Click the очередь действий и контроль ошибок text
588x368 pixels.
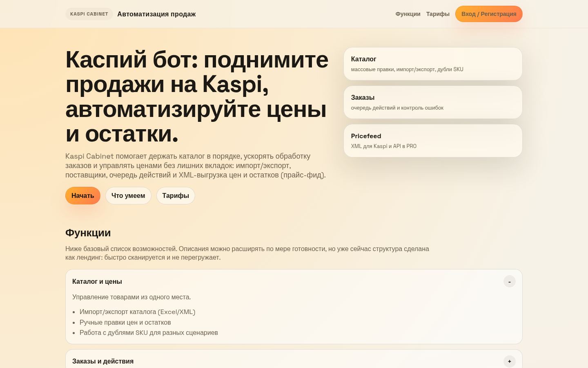[397, 108]
